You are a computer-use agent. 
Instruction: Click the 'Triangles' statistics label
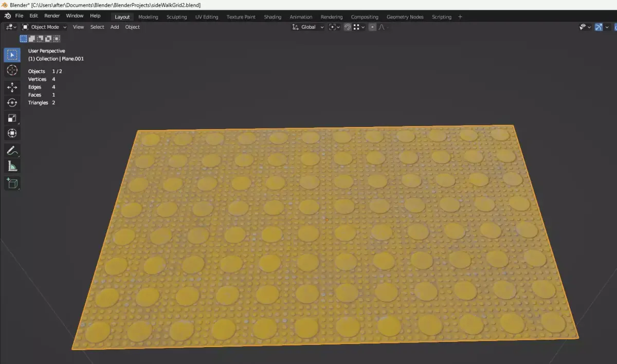tap(38, 103)
